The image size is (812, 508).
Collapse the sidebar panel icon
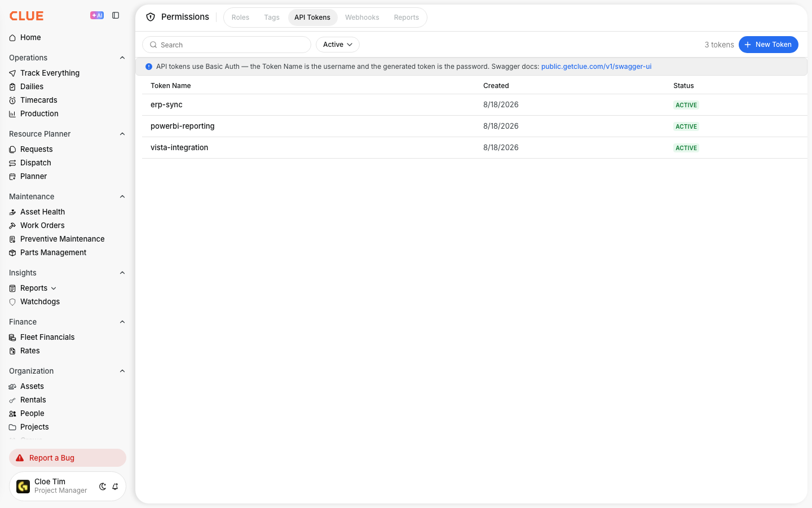click(116, 15)
